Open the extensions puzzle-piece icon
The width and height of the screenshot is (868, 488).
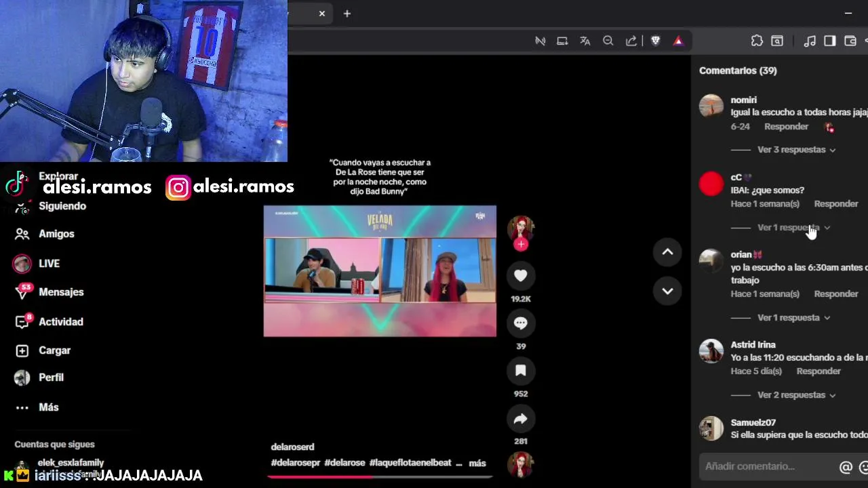[x=757, y=41]
